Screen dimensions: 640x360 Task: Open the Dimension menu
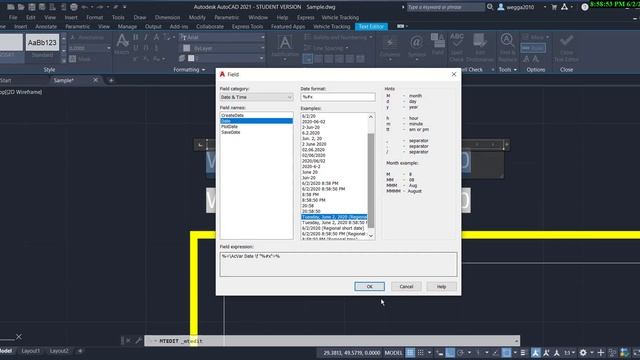tap(167, 18)
